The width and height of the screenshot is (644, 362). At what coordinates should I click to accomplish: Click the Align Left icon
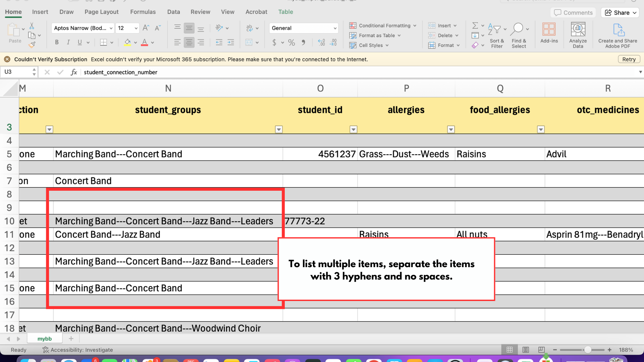click(177, 42)
